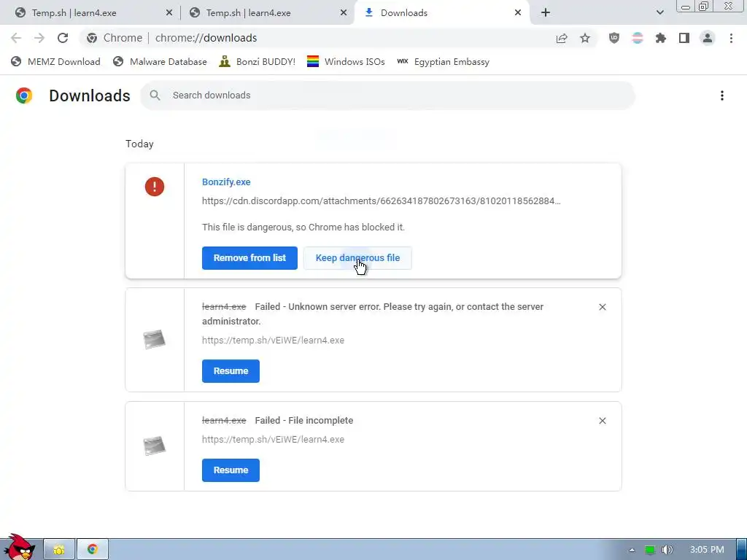
Task: Go back using the browser back arrow
Action: point(16,38)
